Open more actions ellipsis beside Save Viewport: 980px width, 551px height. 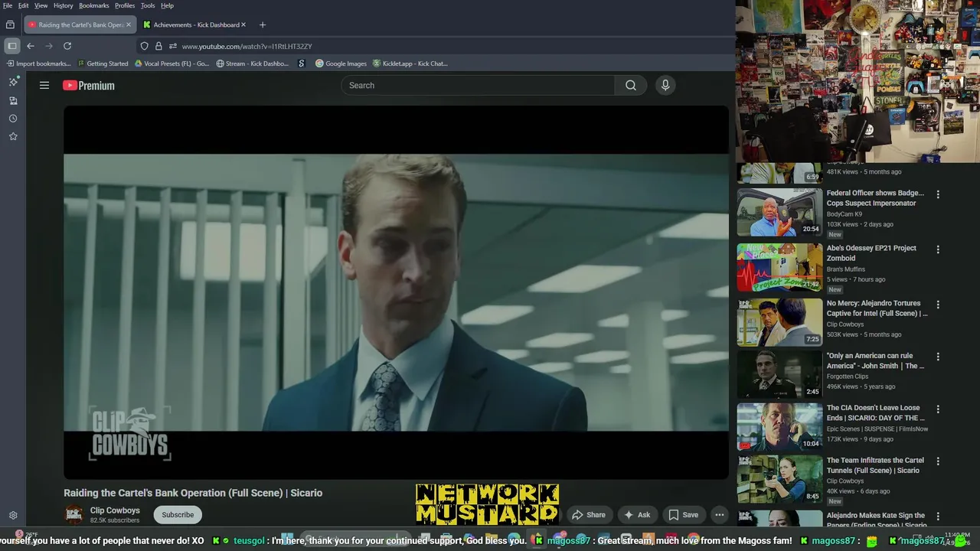pyautogui.click(x=720, y=515)
